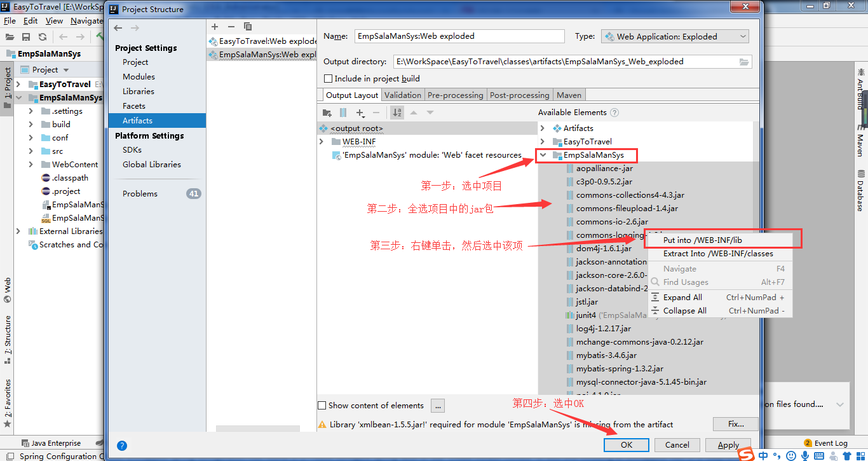The image size is (868, 461).
Task: Open the Ant Build tool window
Action: pos(860,89)
